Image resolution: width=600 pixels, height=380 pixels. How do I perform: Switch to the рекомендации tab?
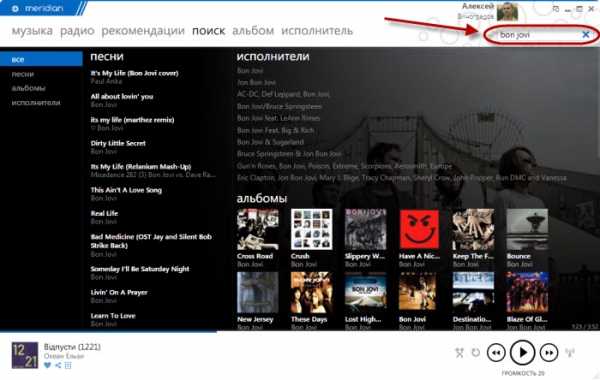click(x=143, y=31)
